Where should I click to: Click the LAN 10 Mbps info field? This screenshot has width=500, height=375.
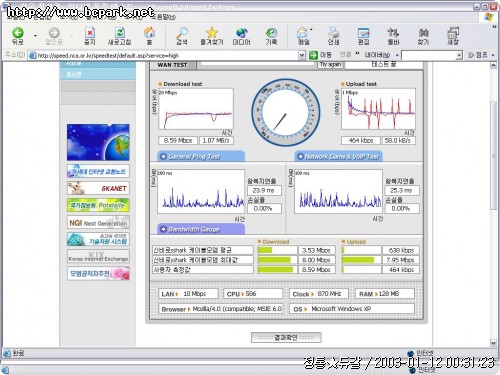[188, 294]
